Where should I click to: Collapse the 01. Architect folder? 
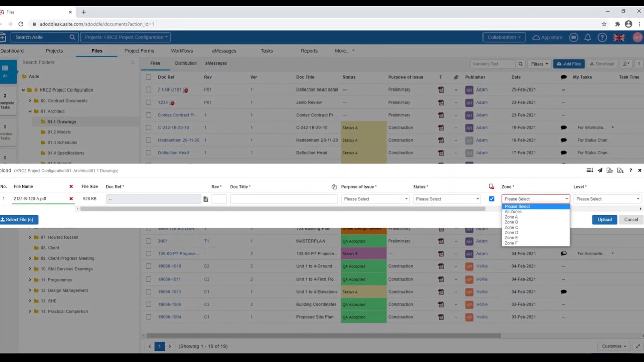click(x=30, y=111)
